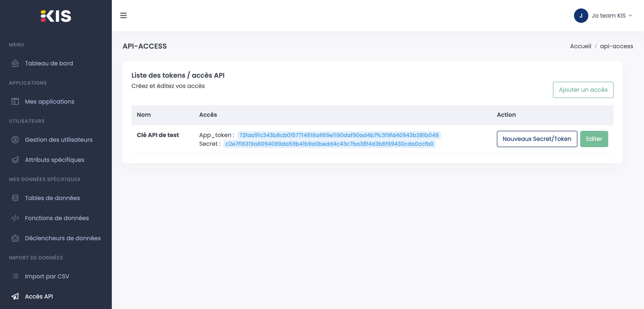
Task: Click the Accès API paper plane icon
Action: (15, 296)
